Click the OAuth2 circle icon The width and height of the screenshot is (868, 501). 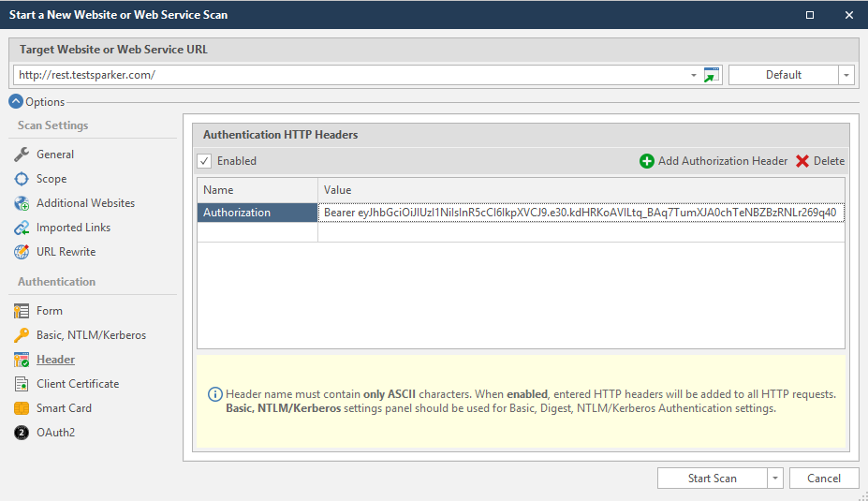click(22, 433)
